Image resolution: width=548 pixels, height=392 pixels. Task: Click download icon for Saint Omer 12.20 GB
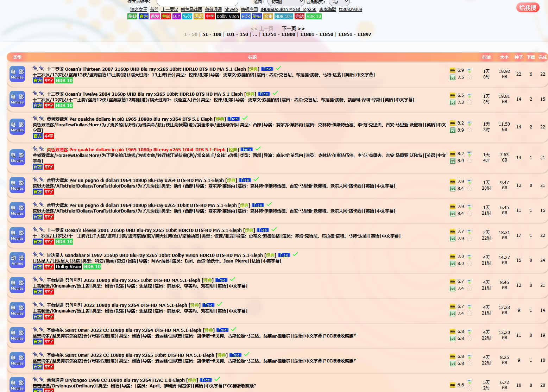[470, 332]
